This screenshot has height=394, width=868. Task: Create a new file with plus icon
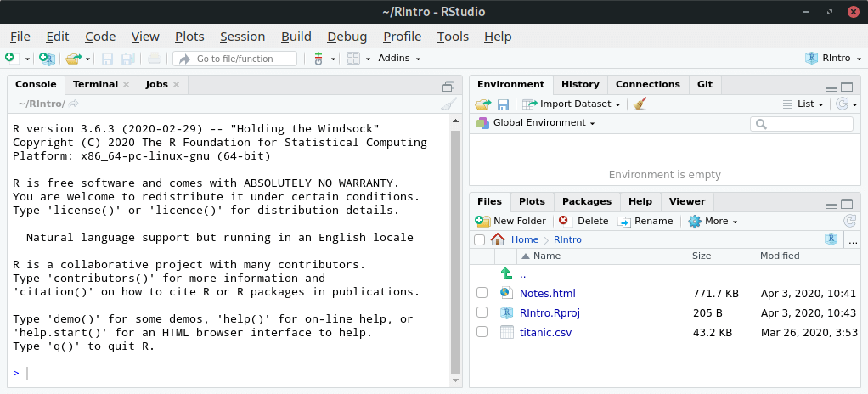tap(11, 58)
